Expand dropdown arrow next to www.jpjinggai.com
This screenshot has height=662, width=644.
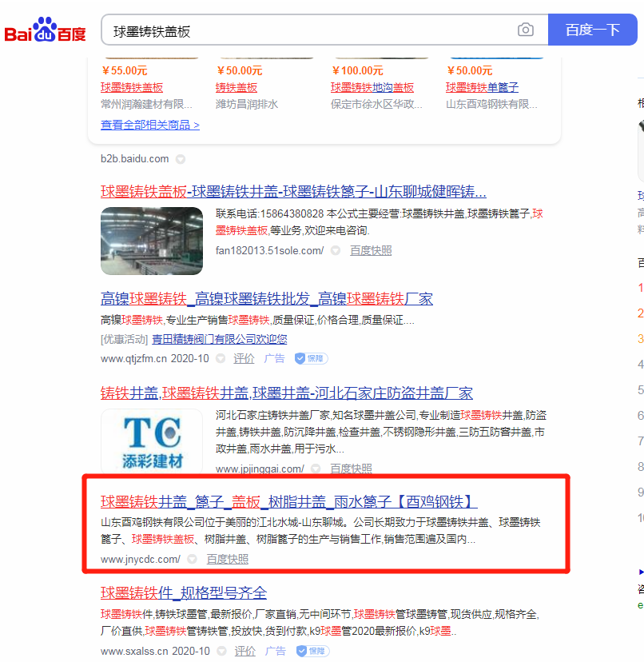click(x=316, y=469)
